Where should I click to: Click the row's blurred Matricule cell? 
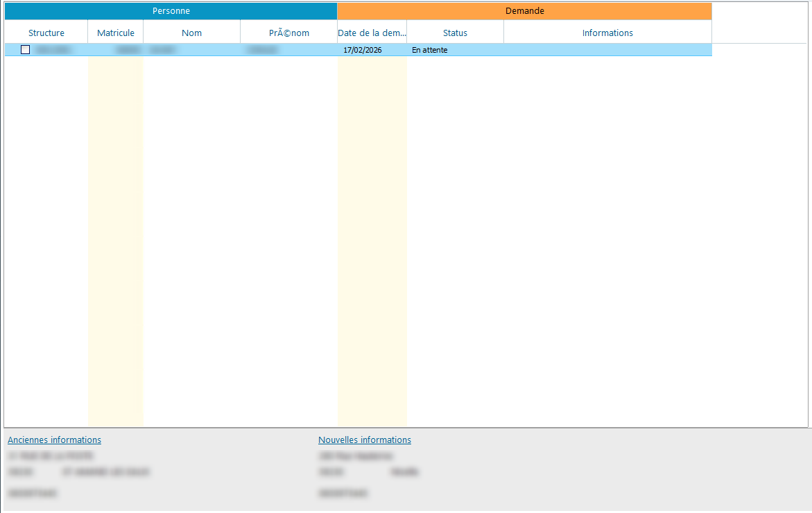128,50
